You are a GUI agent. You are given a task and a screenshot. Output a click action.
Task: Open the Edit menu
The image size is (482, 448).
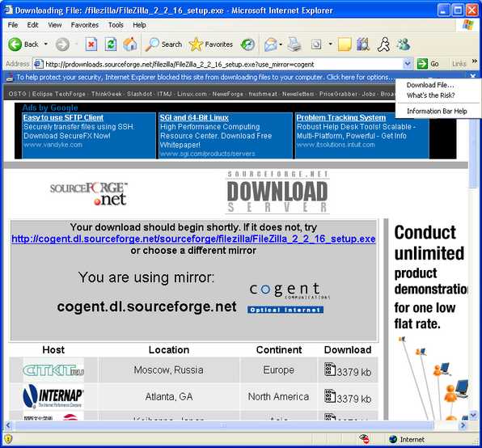(x=32, y=25)
